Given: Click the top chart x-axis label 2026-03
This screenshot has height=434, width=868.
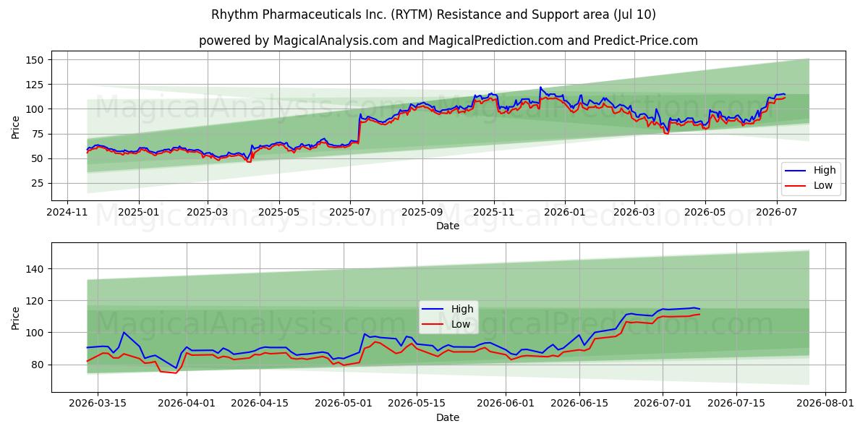Looking at the screenshot, I should pyautogui.click(x=634, y=213).
